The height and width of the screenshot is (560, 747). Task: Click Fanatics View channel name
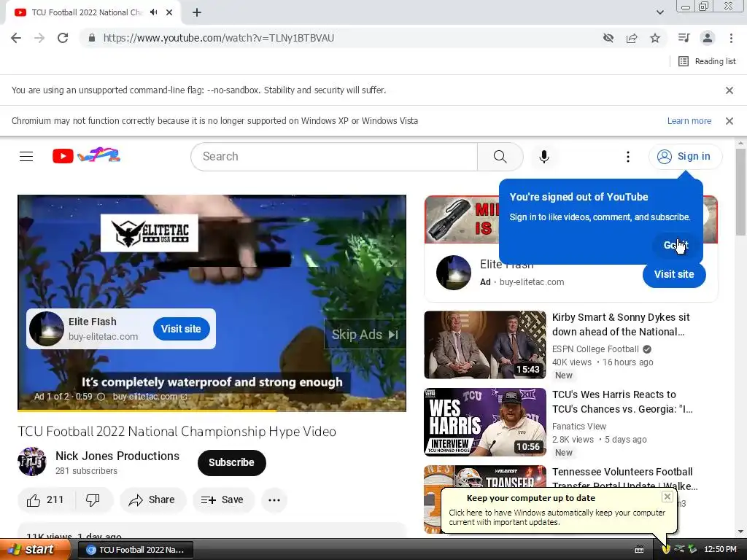(578, 426)
